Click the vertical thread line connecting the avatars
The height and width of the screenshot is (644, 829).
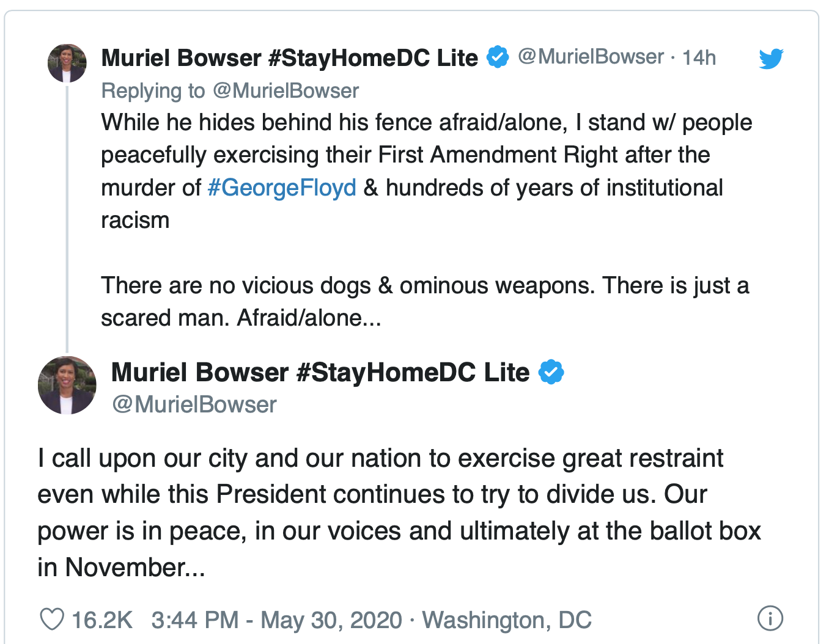67,219
